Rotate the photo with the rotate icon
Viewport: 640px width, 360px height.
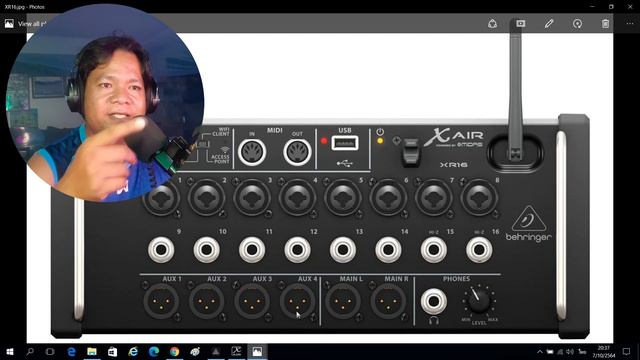577,24
